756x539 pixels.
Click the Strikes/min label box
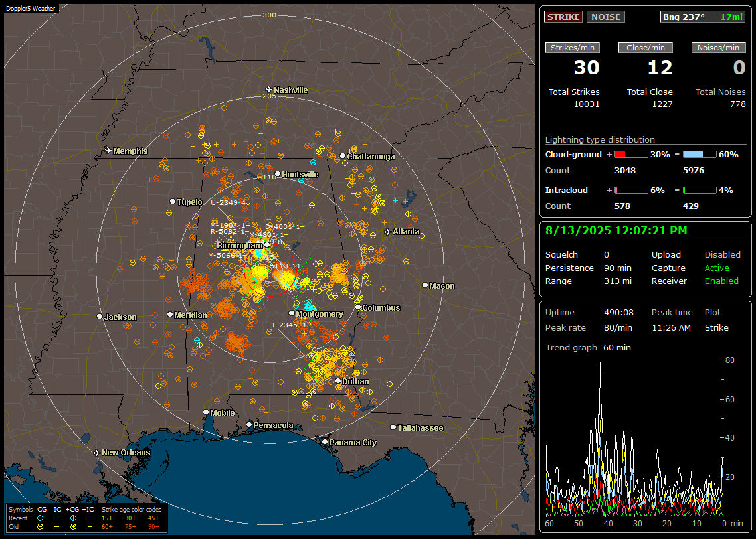click(x=572, y=48)
